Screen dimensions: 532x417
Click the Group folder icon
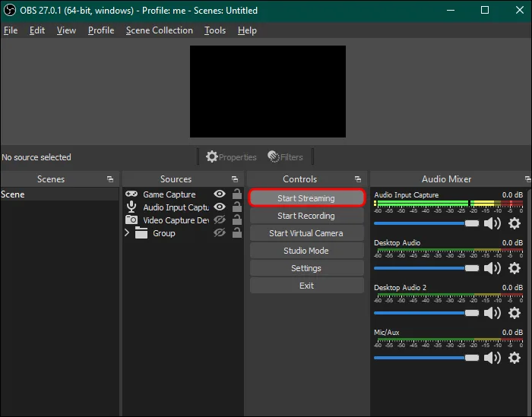(141, 233)
